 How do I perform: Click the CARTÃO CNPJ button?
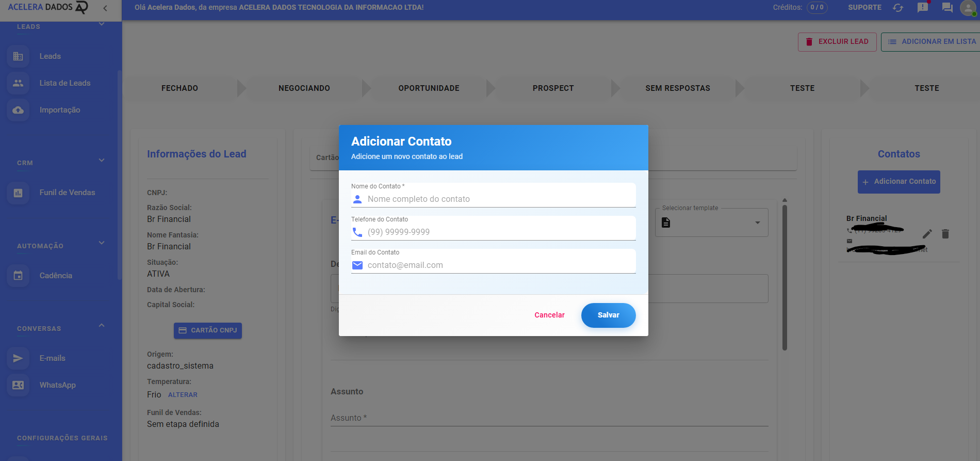pyautogui.click(x=208, y=330)
